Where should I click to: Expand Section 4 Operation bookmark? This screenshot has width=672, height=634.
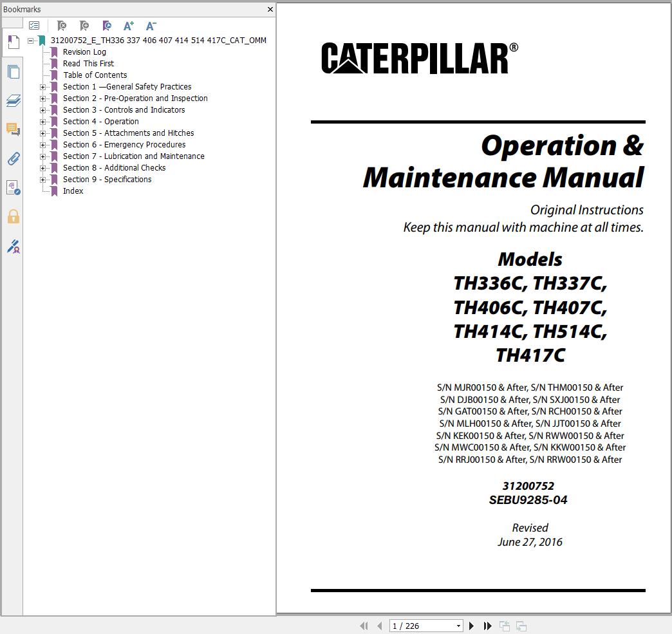point(42,122)
